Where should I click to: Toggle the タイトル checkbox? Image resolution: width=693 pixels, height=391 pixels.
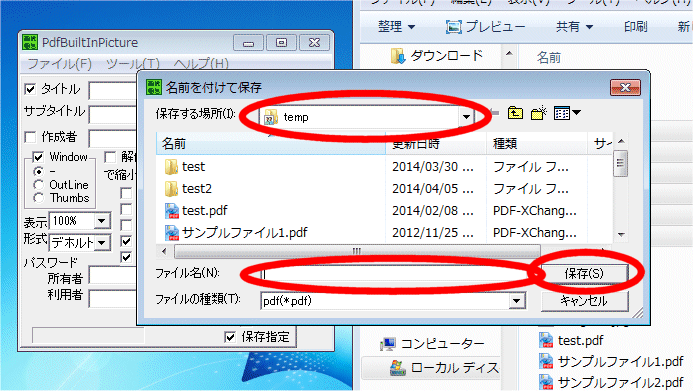coord(30,89)
